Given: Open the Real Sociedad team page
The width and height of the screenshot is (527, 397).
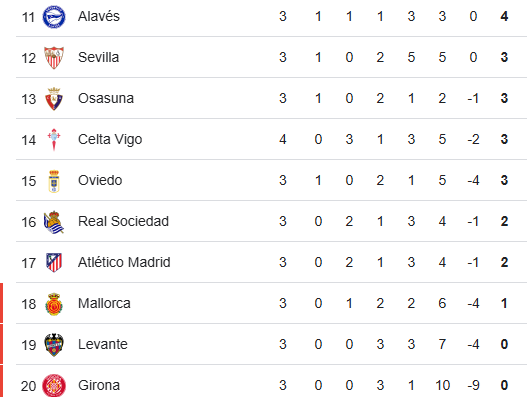Looking at the screenshot, I should 123,221.
